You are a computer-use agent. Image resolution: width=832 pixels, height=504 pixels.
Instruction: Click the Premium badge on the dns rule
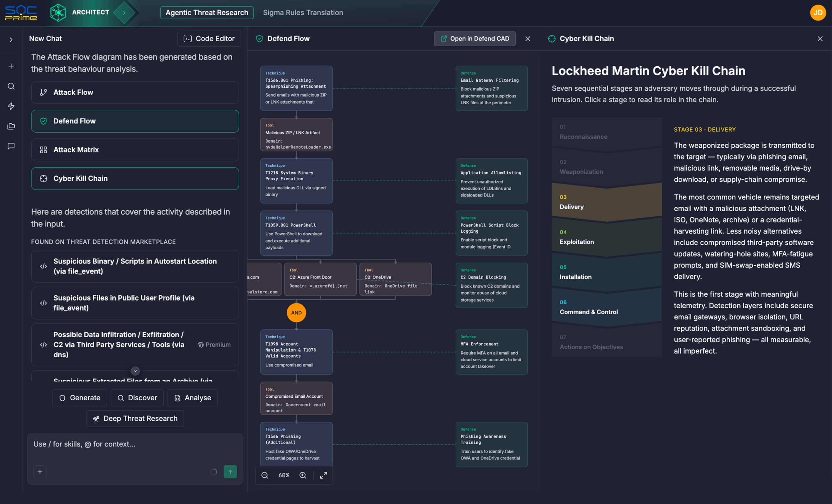tap(214, 345)
